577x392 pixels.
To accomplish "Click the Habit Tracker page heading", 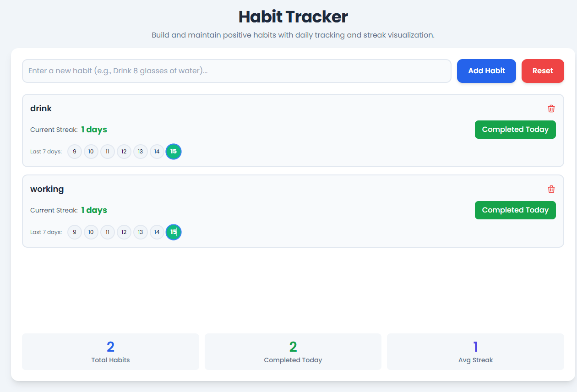I will pyautogui.click(x=293, y=16).
